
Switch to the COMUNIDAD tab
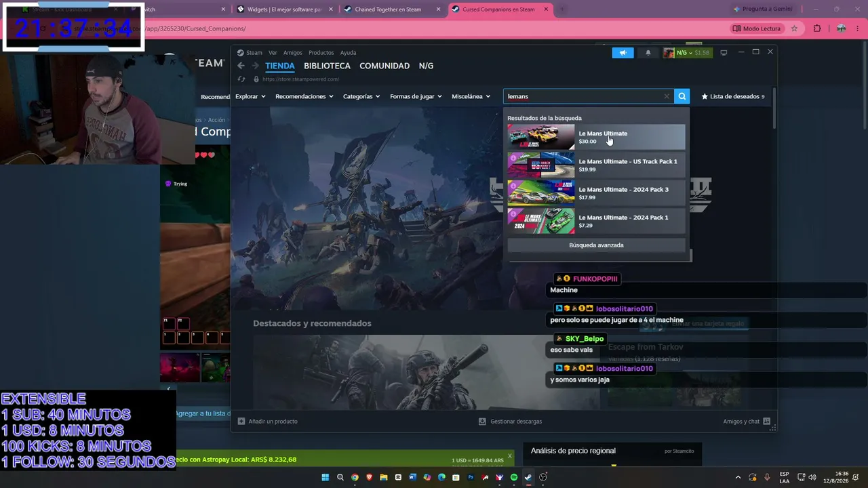(384, 66)
